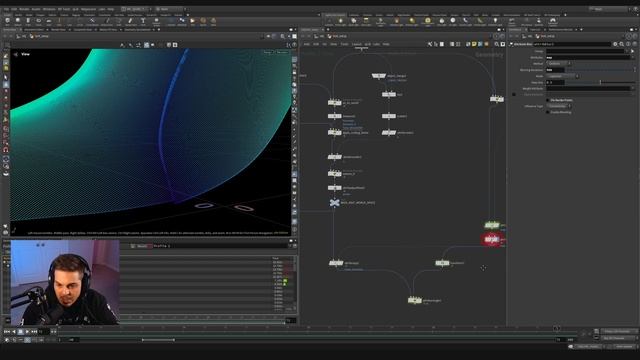
Task: Click the Spot Light shelf tool
Action: click(x=353, y=21)
